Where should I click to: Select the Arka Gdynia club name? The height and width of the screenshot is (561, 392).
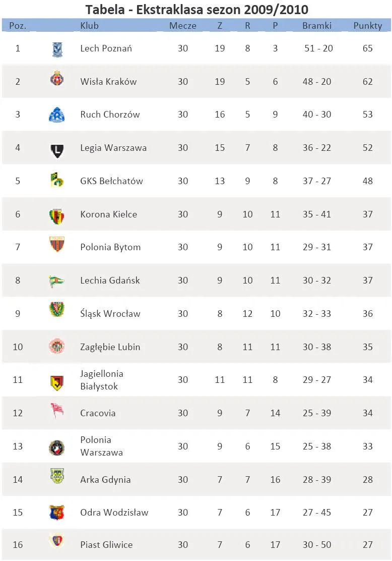105,479
